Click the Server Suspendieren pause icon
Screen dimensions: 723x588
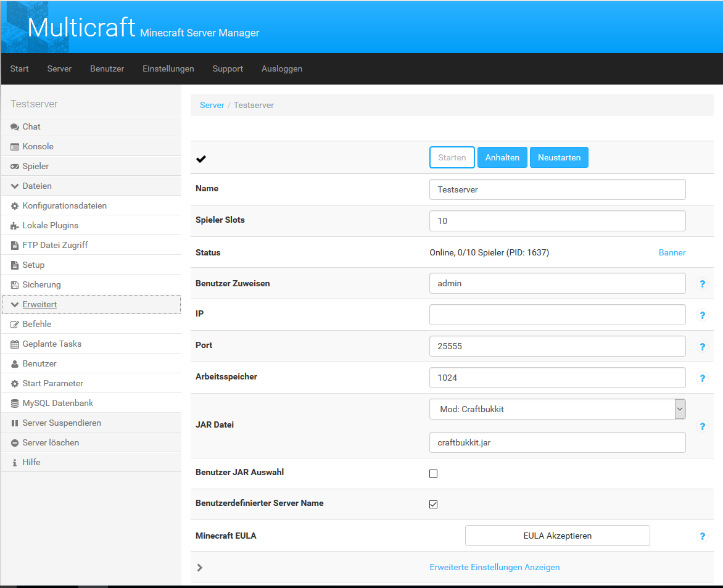15,423
